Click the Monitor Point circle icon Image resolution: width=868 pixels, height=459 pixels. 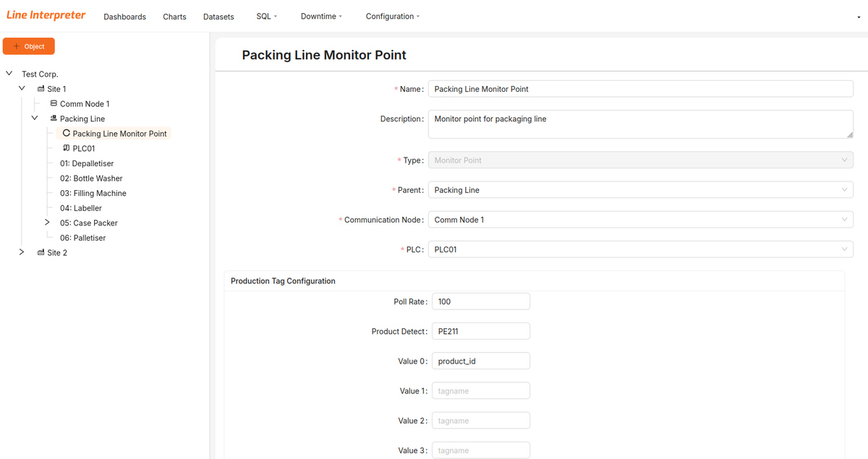(66, 133)
